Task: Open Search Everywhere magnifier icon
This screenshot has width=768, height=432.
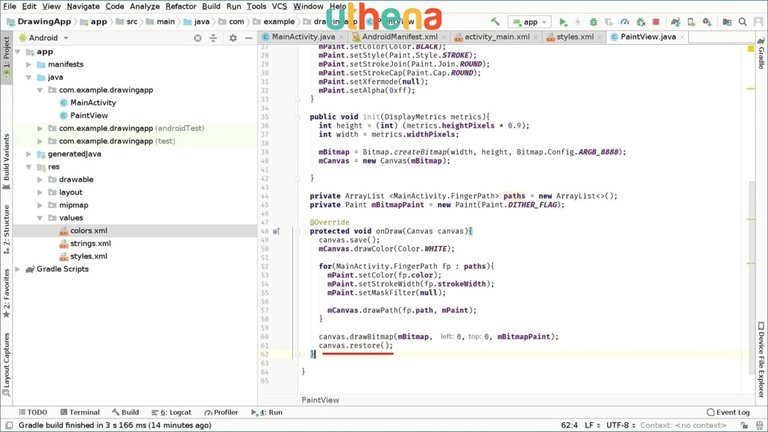Action: (743, 21)
